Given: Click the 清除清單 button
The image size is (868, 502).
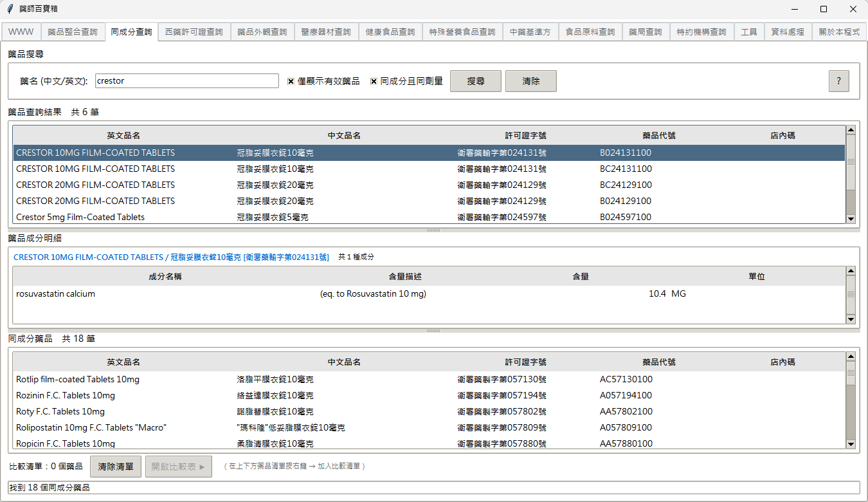Looking at the screenshot, I should [x=116, y=467].
